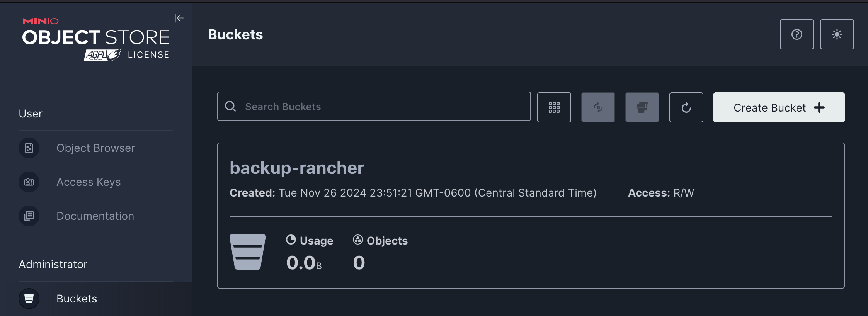
Task: Click the Buckets icon under Administrator
Action: click(29, 298)
